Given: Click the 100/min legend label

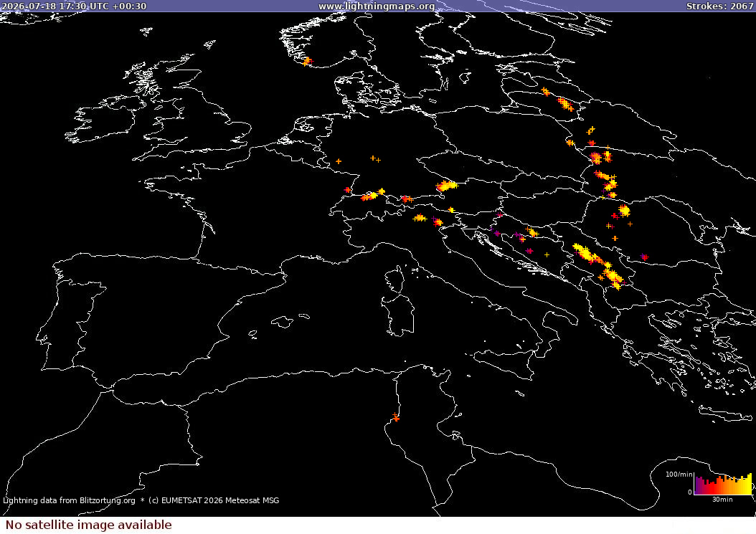Looking at the screenshot, I should 679,475.
